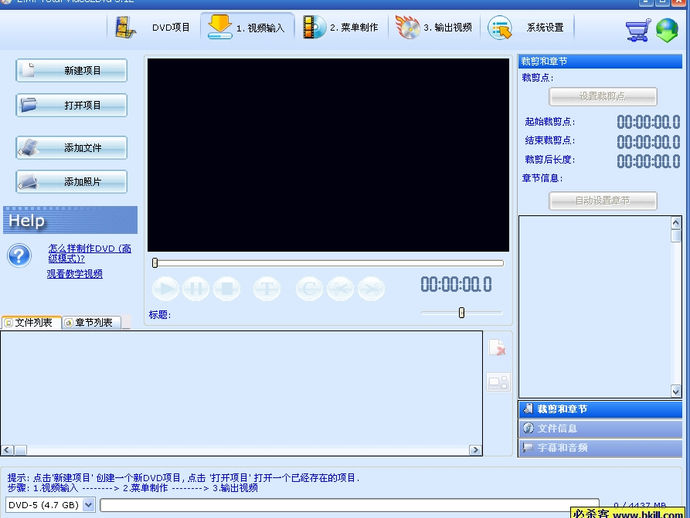Viewport: 690px width, 518px height.
Task: Click the green globe download icon
Action: tap(667, 30)
